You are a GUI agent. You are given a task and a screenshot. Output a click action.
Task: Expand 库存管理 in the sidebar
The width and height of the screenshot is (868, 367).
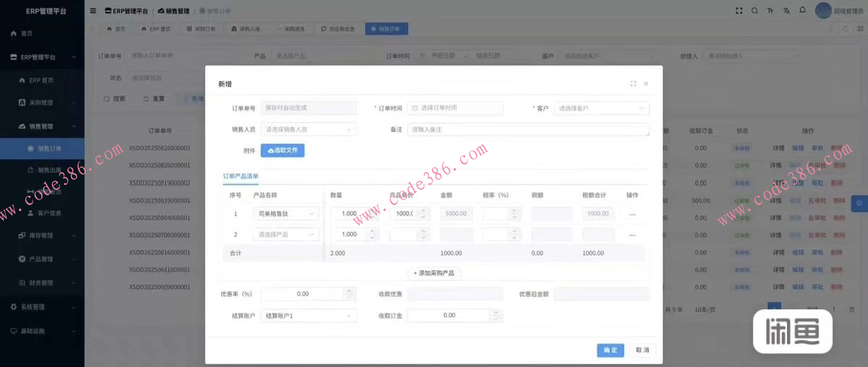42,236
